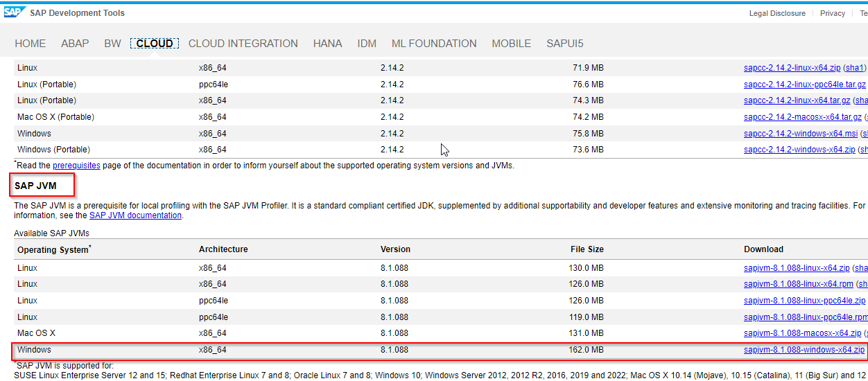Select the 162.0 MB file size cell

pos(586,350)
